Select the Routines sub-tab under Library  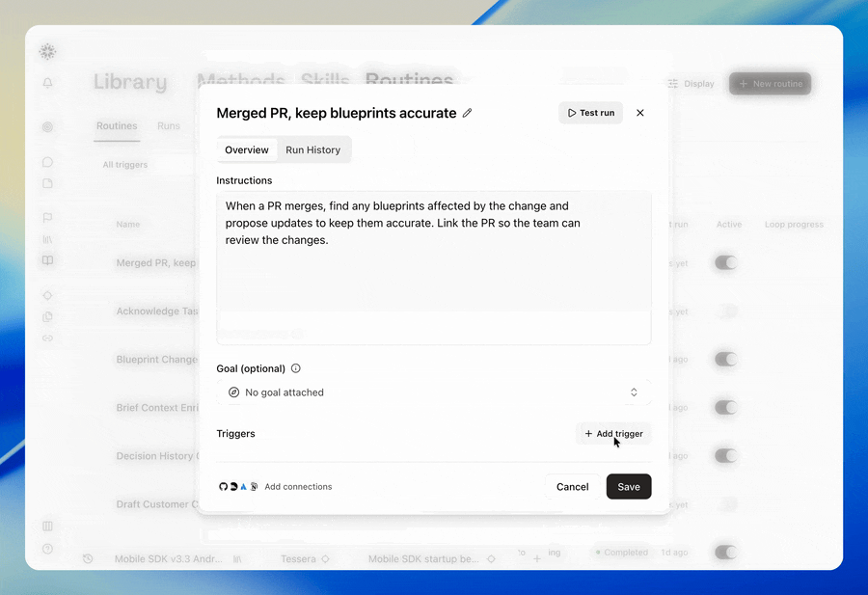[117, 126]
